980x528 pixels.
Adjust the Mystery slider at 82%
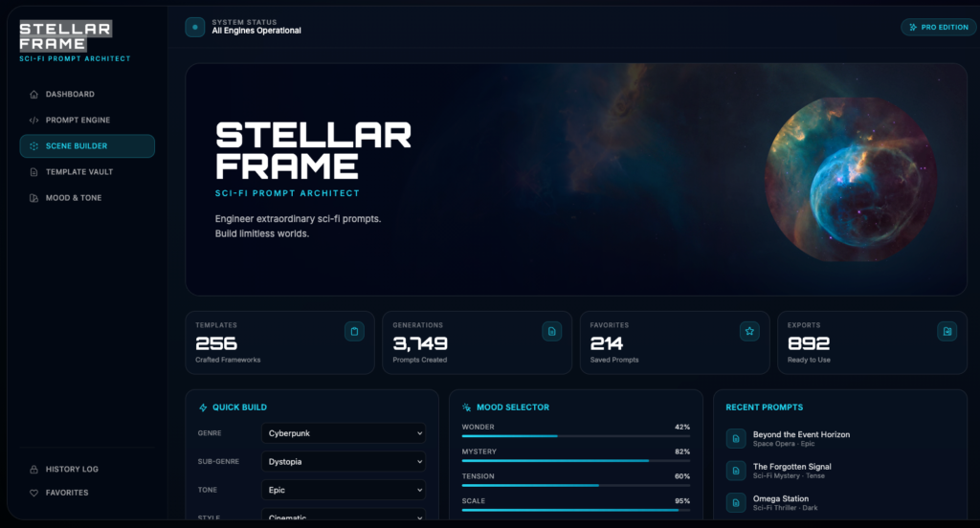point(575,460)
